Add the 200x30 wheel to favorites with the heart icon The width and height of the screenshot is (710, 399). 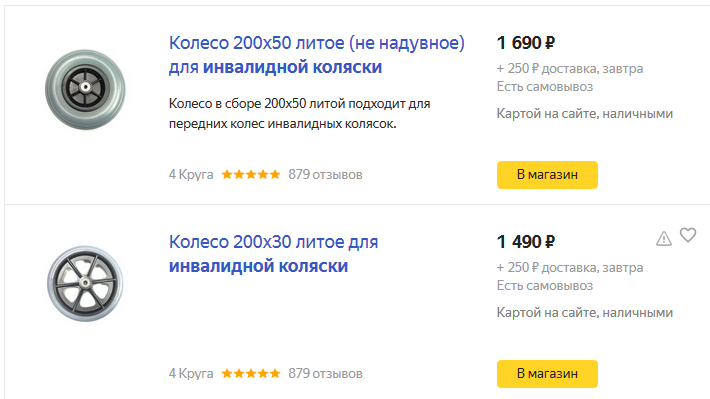[687, 235]
